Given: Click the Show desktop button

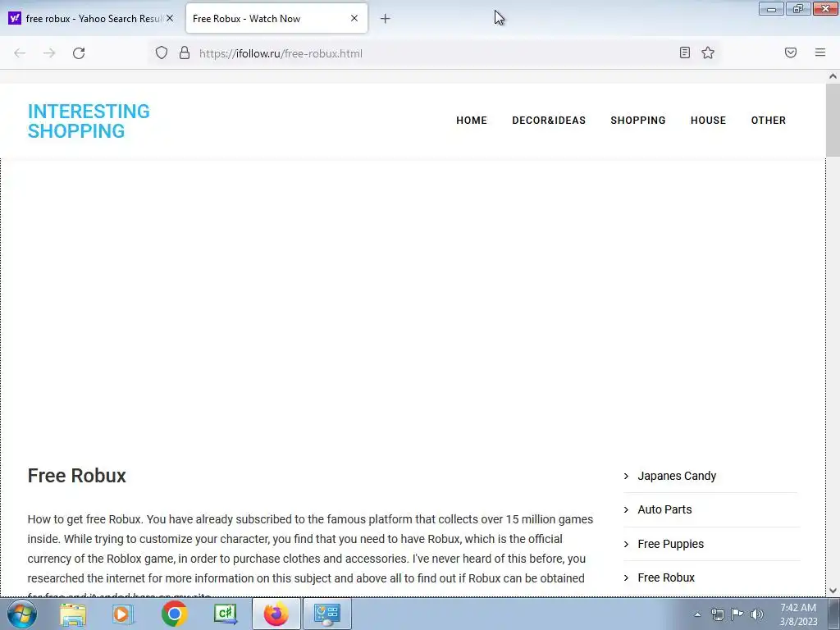Looking at the screenshot, I should point(833,614).
